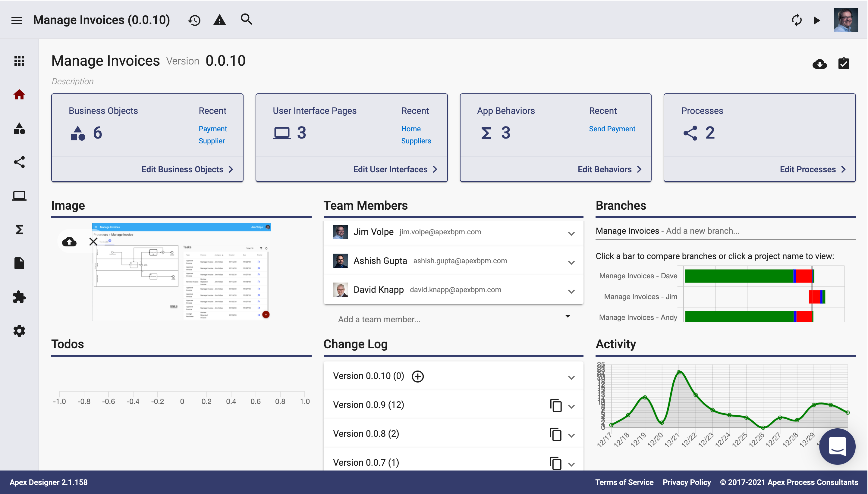Click the Business Objects count 6
Screen dimensions: 868x494
[x=97, y=133]
